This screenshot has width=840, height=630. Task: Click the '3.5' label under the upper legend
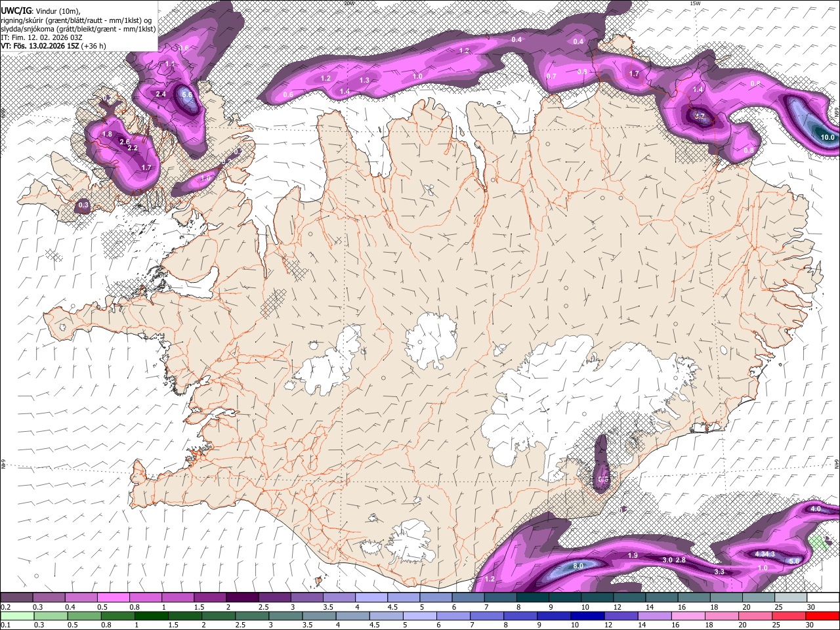[328, 607]
